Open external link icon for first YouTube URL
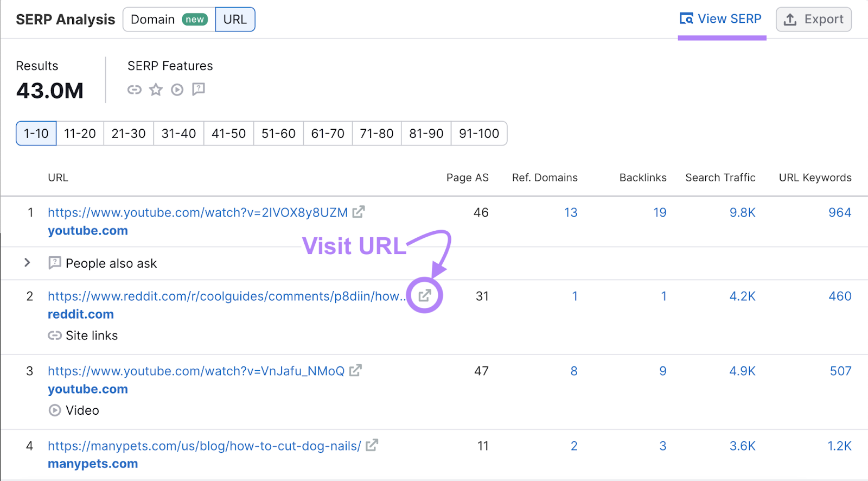The image size is (868, 481). (x=358, y=212)
